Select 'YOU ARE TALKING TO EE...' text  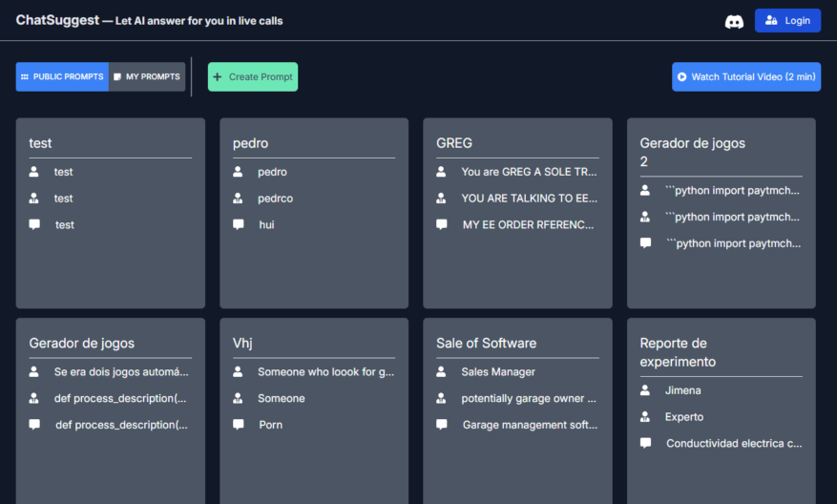[529, 199]
